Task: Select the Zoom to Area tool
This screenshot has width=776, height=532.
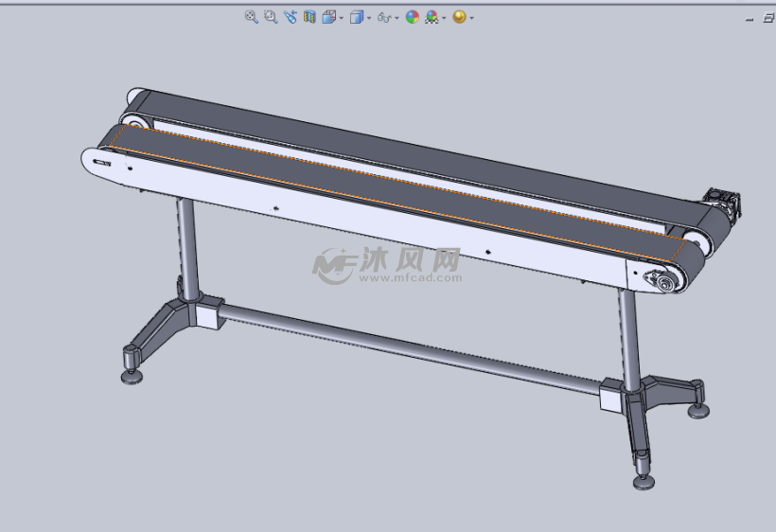Action: pyautogui.click(x=271, y=17)
